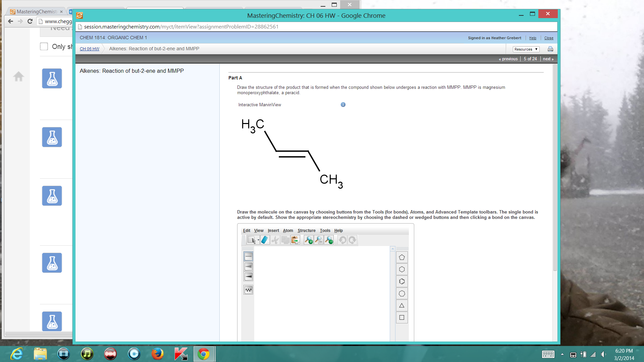Open the Atom menu in Marvin editor

pyautogui.click(x=288, y=231)
